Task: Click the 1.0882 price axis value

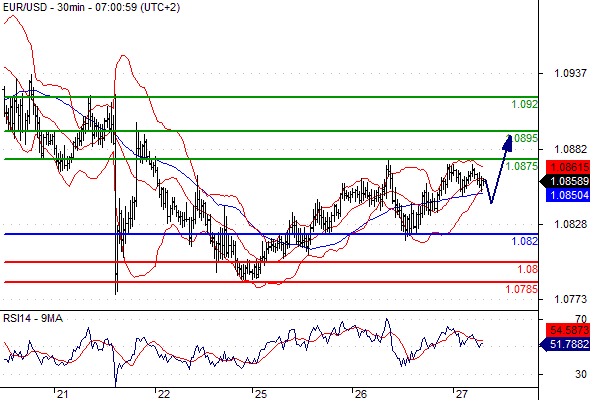Action: [570, 149]
